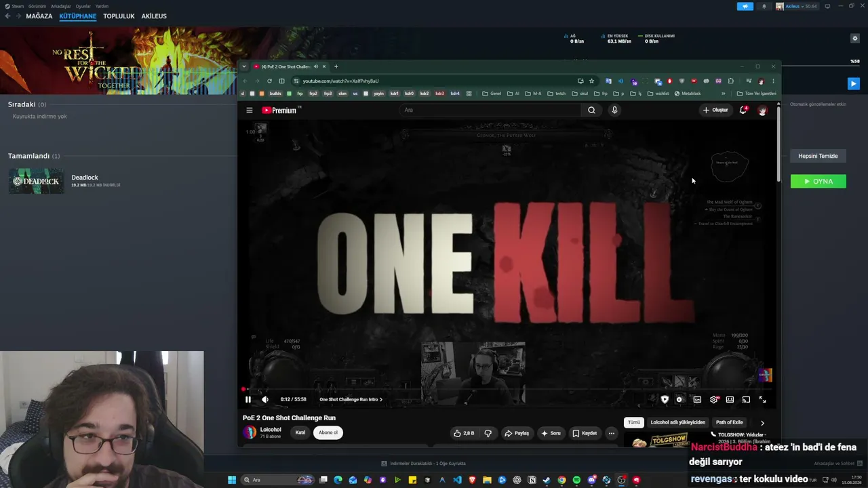This screenshot has height=488, width=868.
Task: Click OYNA to play Deadlock
Action: pyautogui.click(x=818, y=181)
